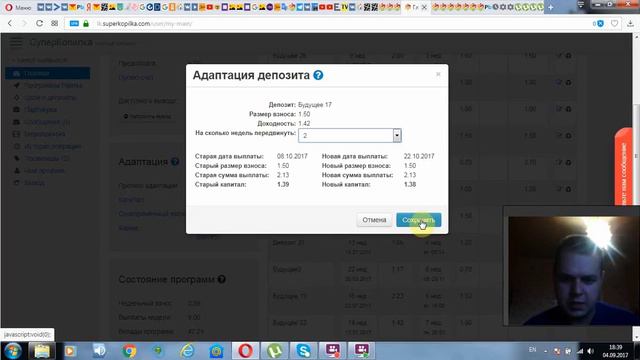Click the help icon next to Адаптация heading

(175, 162)
